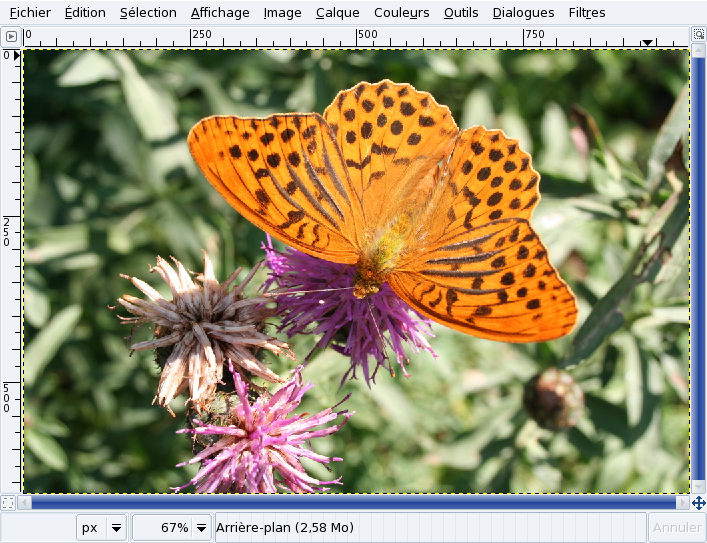The width and height of the screenshot is (707, 543).
Task: Open the Fichier menu
Action: [x=30, y=13]
